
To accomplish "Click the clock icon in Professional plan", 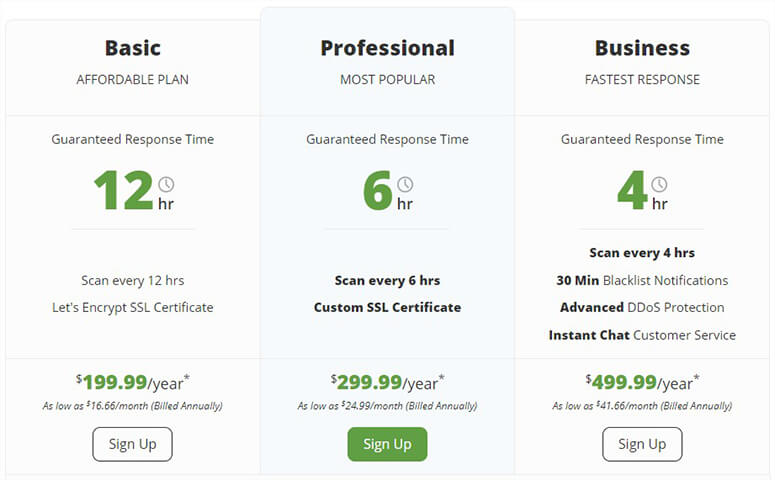I will click(x=405, y=184).
